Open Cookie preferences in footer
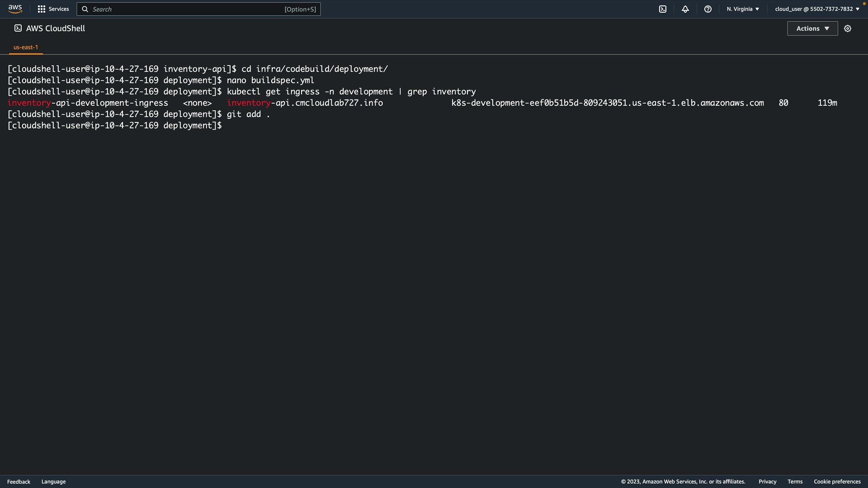868x488 pixels. [837, 482]
